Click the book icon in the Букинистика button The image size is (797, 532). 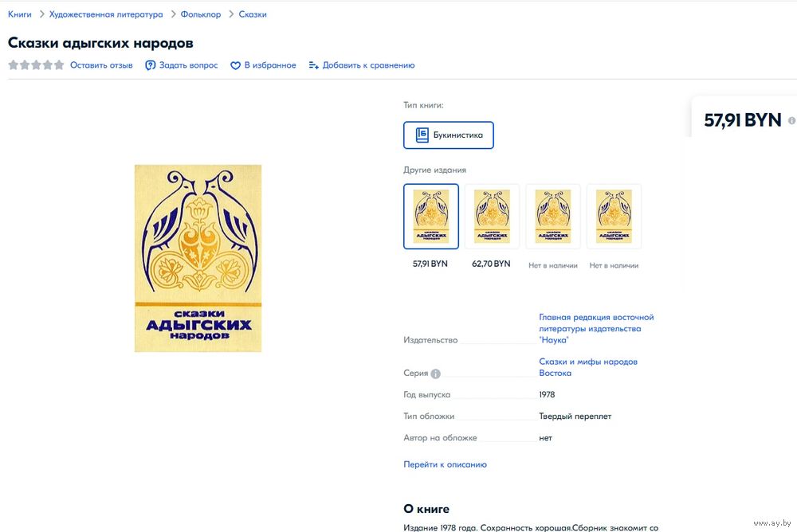[422, 135]
